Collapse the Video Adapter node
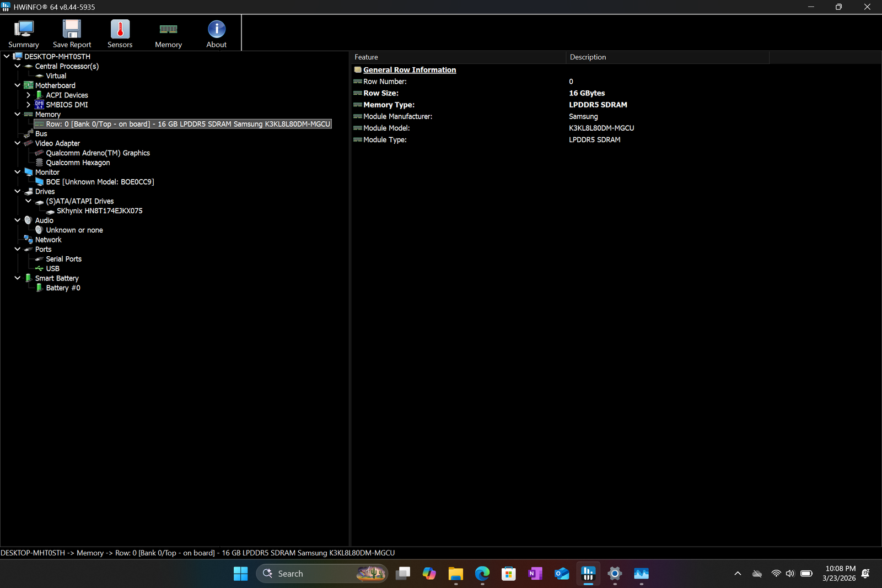 (x=18, y=143)
